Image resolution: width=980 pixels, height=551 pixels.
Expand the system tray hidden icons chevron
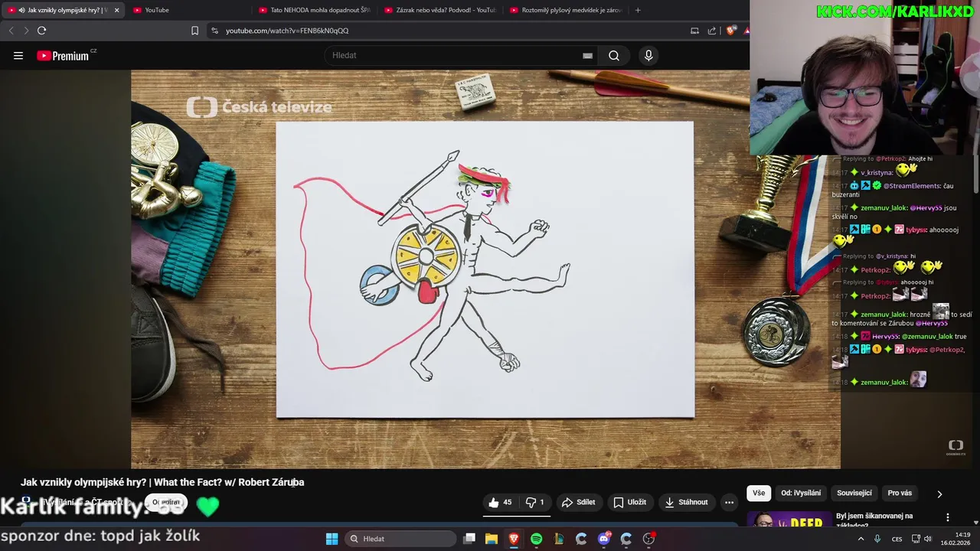861,539
